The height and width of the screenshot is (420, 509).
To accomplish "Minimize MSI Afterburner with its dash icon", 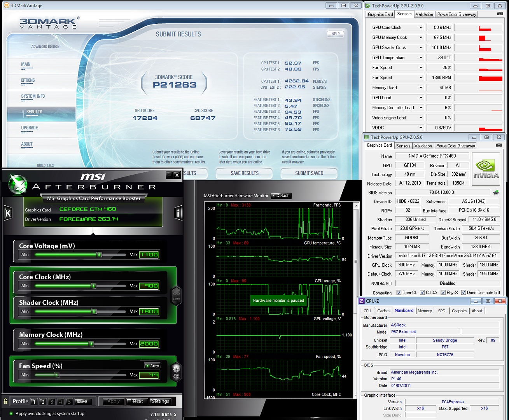I will (x=170, y=175).
